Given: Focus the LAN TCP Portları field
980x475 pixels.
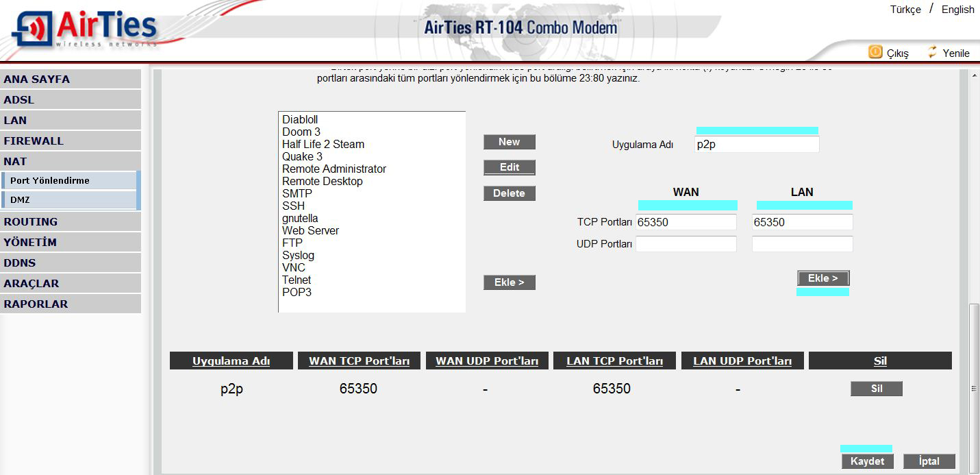Looking at the screenshot, I should 803,222.
